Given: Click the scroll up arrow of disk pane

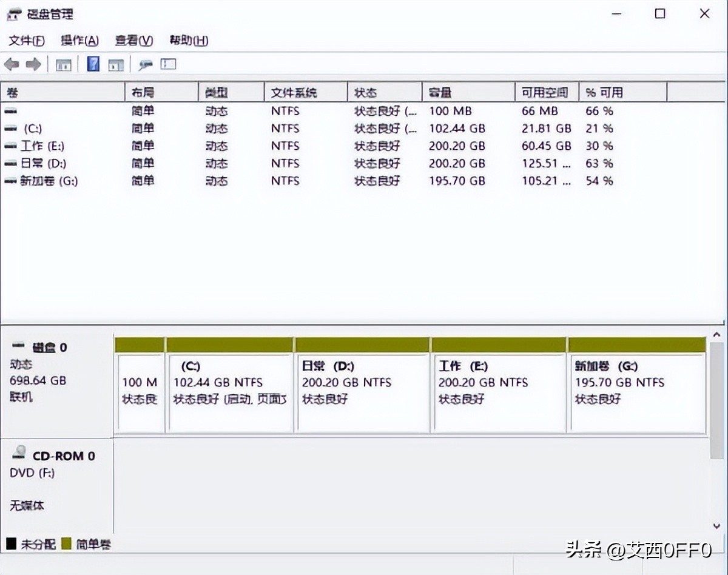Looking at the screenshot, I should (716, 334).
